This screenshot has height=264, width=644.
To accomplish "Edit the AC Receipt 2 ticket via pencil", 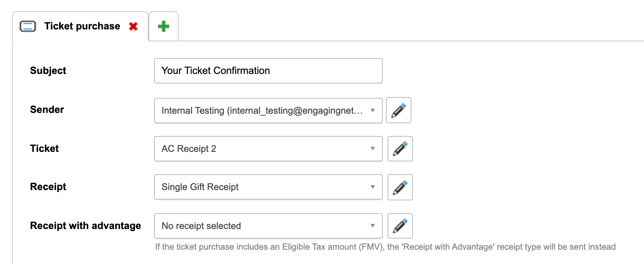I will pos(400,149).
